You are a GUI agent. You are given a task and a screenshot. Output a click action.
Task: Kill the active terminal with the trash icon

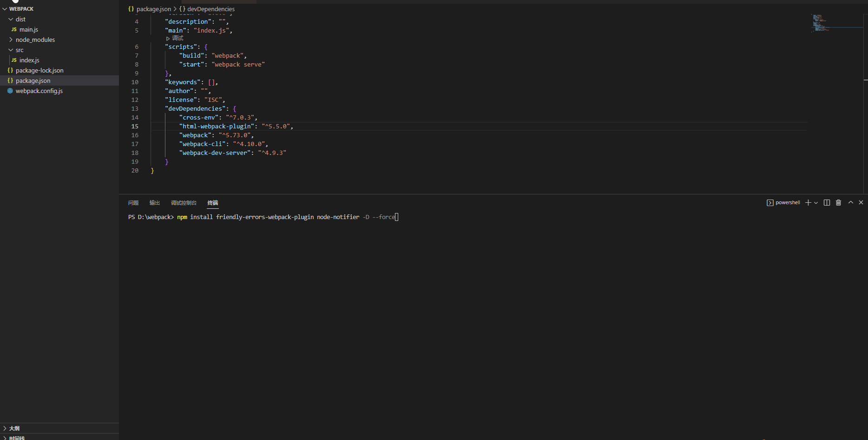[x=838, y=202]
